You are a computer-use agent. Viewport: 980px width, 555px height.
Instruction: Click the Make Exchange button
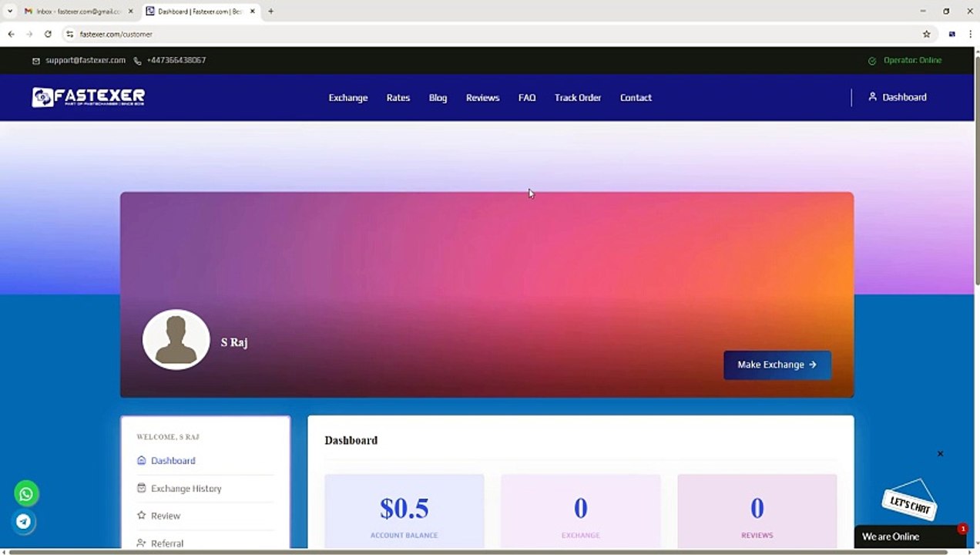(x=777, y=365)
